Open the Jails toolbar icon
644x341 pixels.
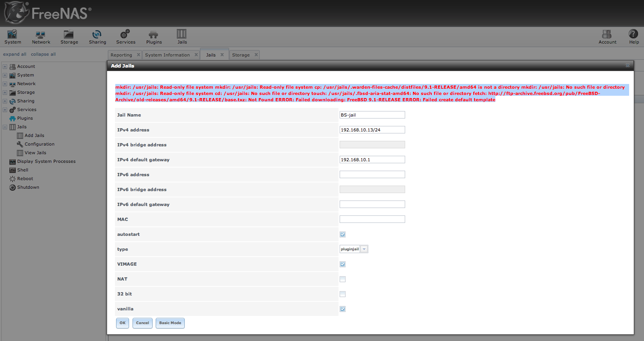182,37
